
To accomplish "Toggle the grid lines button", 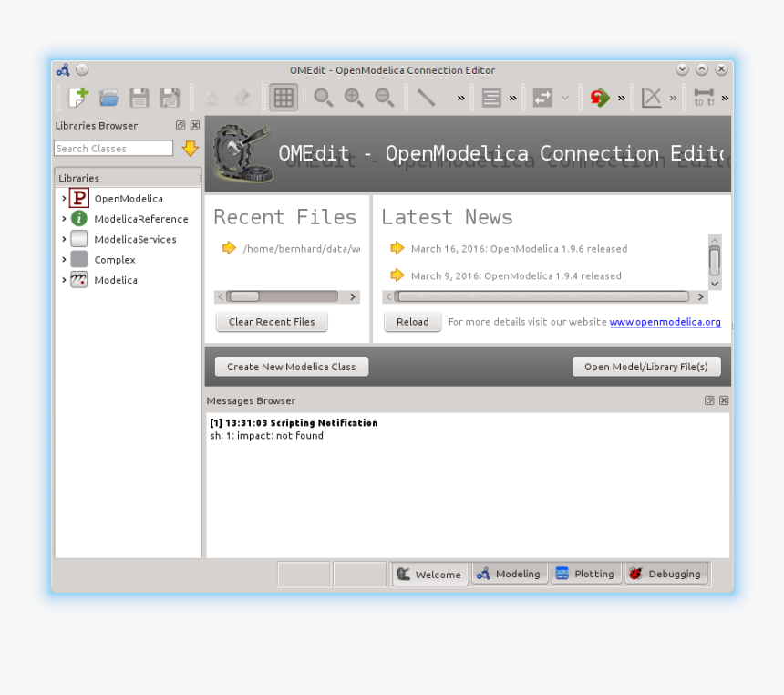I will pyautogui.click(x=284, y=98).
